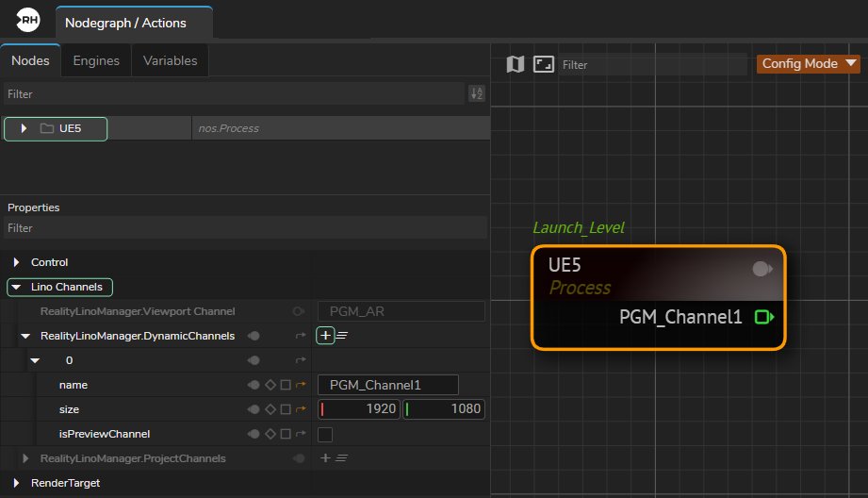Click the arrow icon on isPreviewChannel row
Image resolution: width=868 pixels, height=498 pixels.
coord(301,434)
